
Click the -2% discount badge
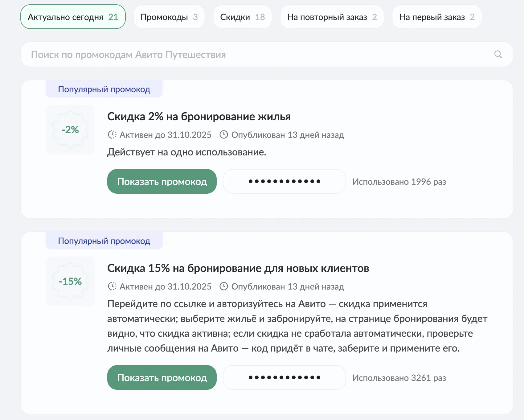tap(70, 130)
